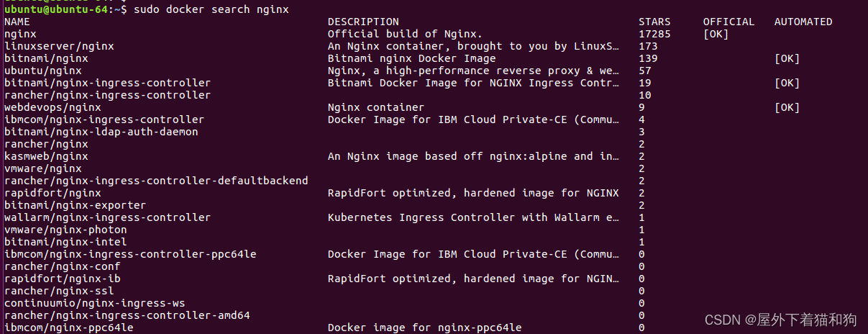Click the STARS column header
The image size is (868, 334).
(654, 22)
